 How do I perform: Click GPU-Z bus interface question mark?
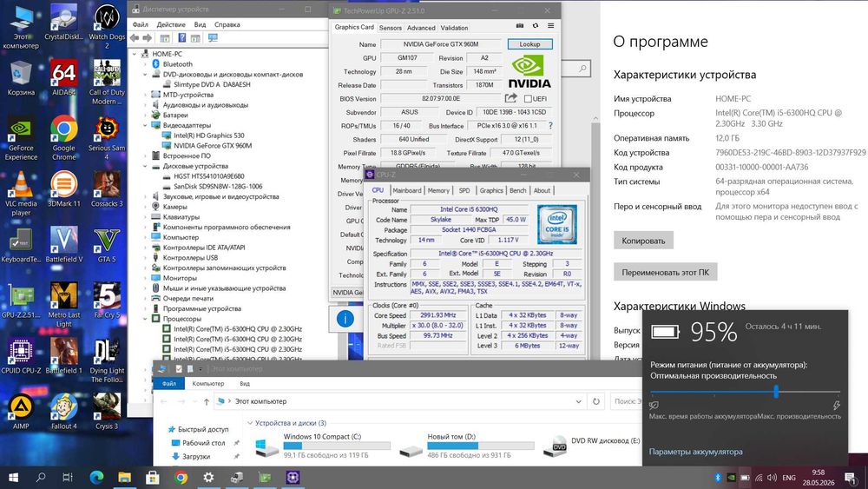(550, 126)
